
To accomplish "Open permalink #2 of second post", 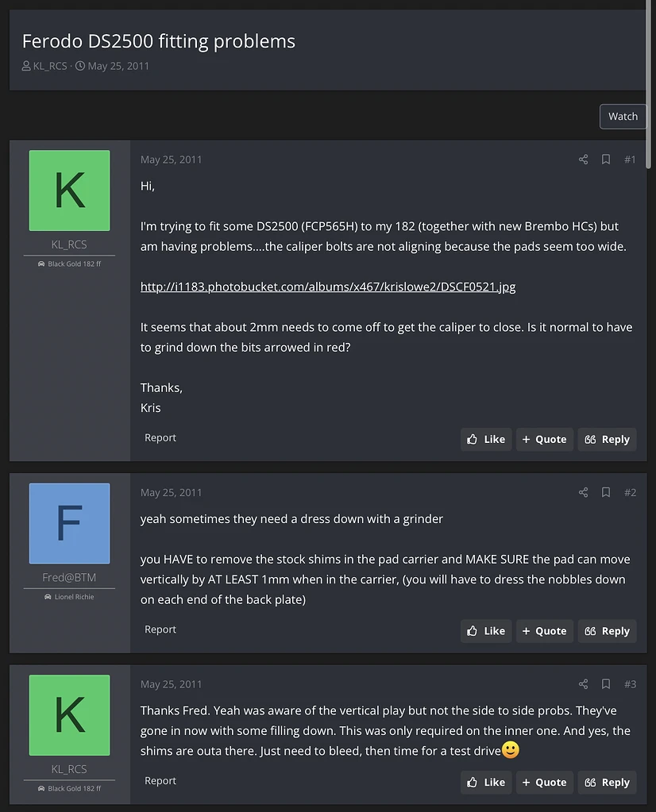I will tap(630, 492).
